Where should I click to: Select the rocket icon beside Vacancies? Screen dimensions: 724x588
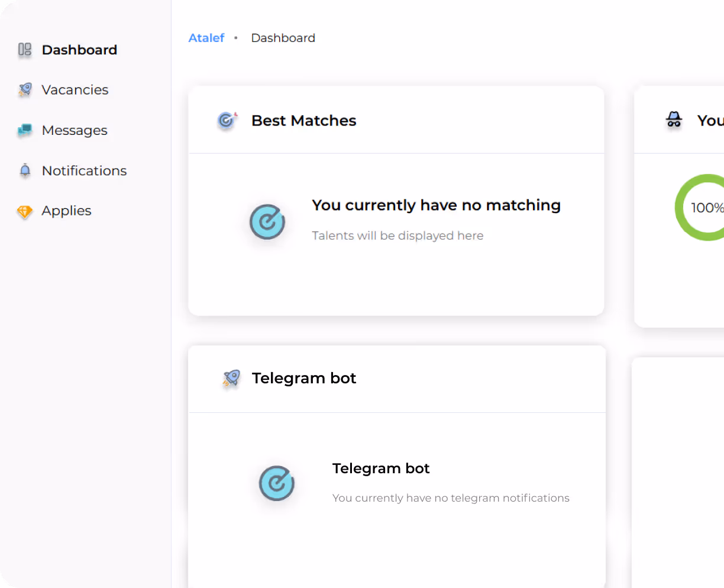[24, 89]
